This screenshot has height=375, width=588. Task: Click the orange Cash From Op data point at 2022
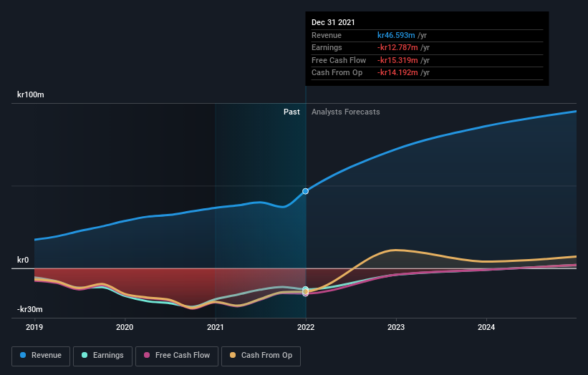coord(306,291)
